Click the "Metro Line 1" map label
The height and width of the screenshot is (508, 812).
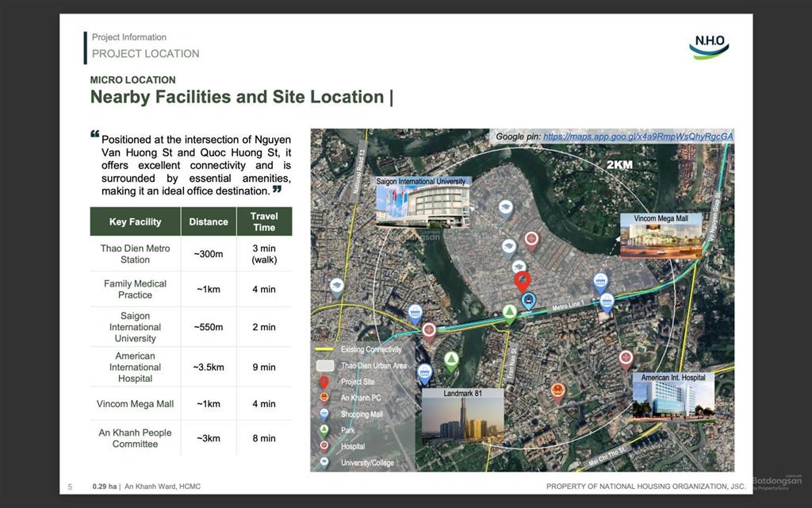click(x=568, y=306)
